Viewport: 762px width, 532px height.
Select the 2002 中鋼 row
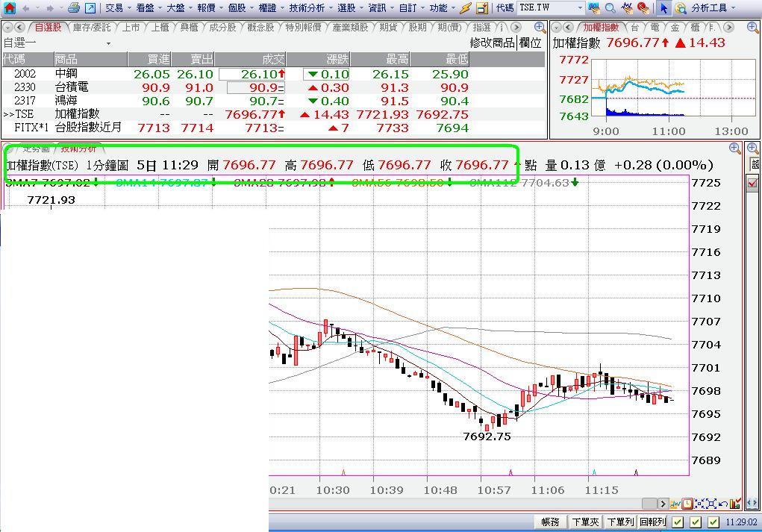tap(236, 74)
